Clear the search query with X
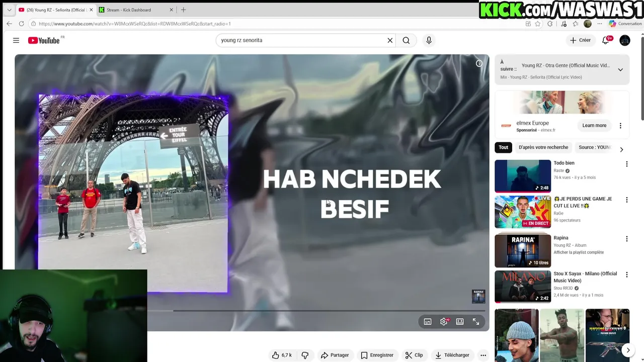The image size is (644, 362). click(x=390, y=40)
